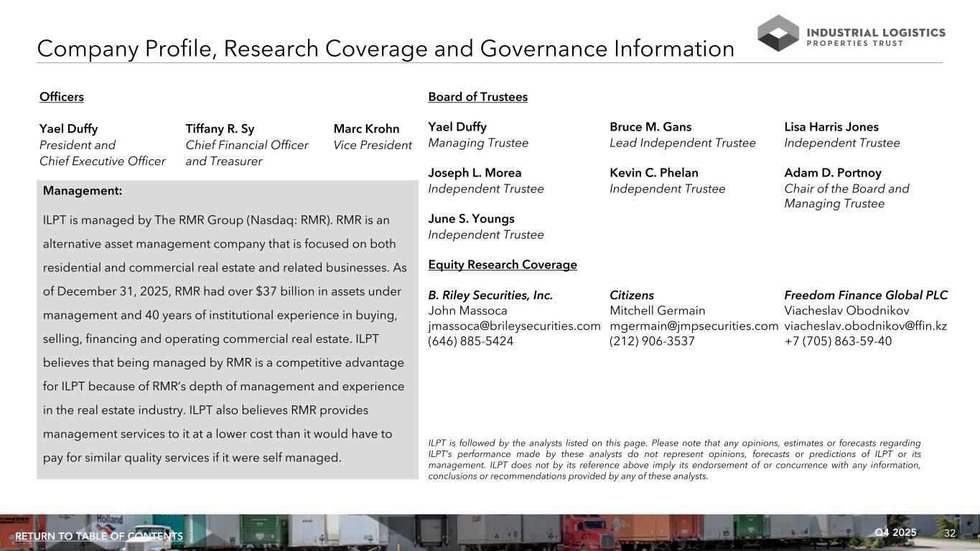The width and height of the screenshot is (980, 551).
Task: Click Adam D. Portnoy trustee name
Action: [x=832, y=173]
